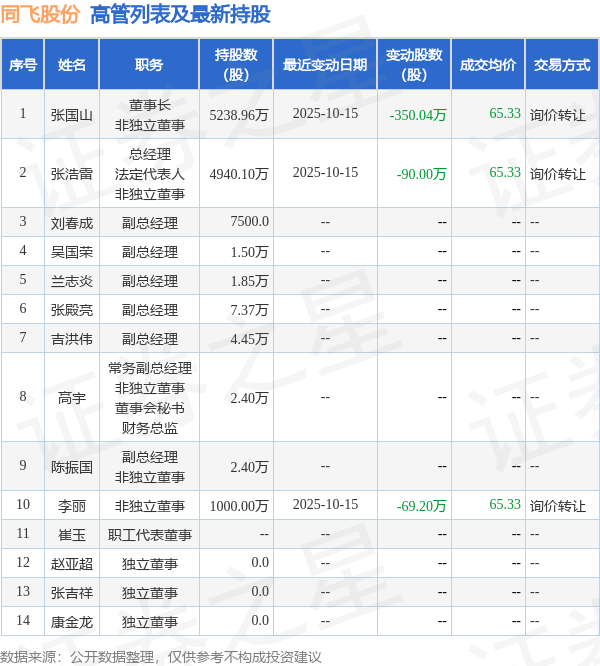Click 张浩雷's 询价转让 trade method

pos(558,174)
